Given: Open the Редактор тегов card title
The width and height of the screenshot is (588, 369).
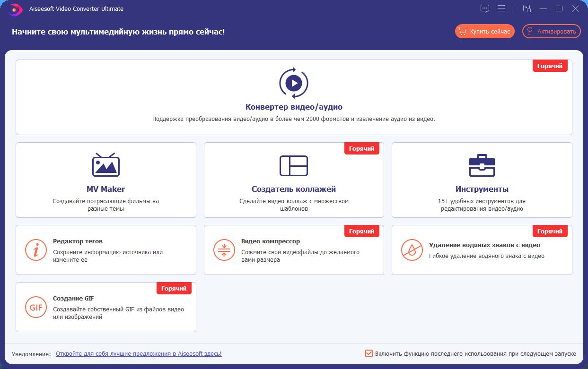Looking at the screenshot, I should [x=78, y=241].
